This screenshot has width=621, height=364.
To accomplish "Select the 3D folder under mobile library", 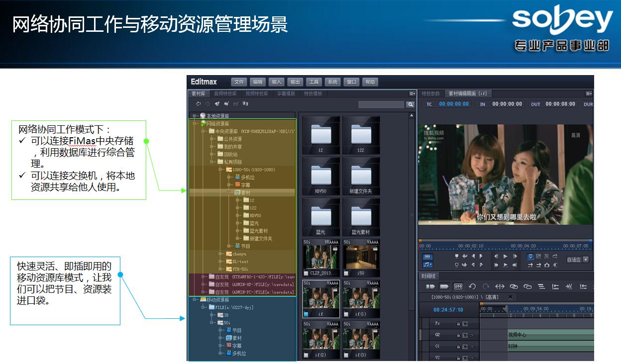I will click(x=223, y=315).
